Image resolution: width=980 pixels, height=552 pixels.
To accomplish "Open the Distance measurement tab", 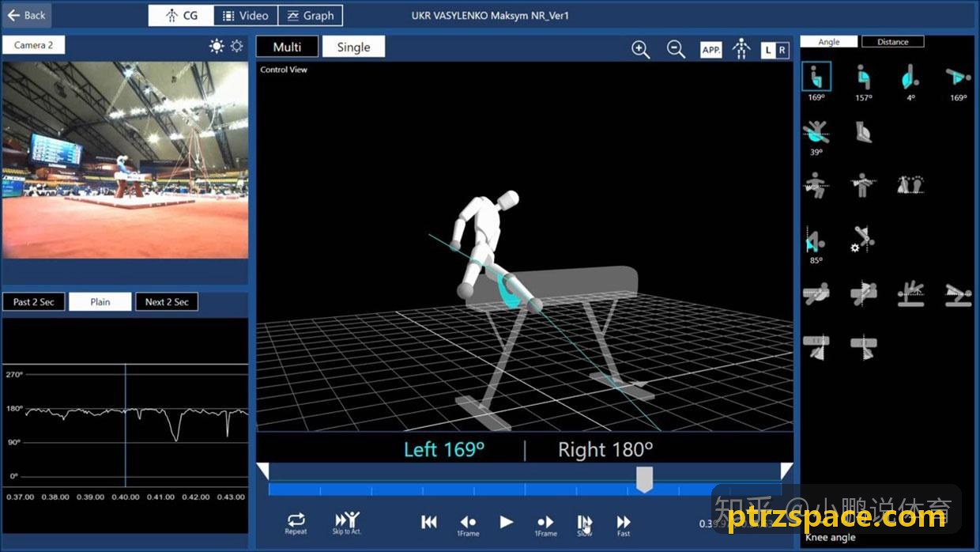I will tap(893, 42).
